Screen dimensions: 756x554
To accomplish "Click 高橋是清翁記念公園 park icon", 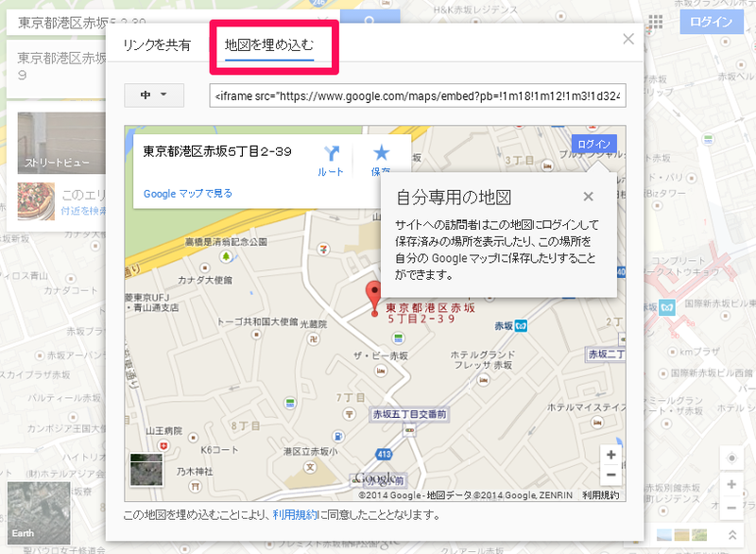I will (226, 257).
